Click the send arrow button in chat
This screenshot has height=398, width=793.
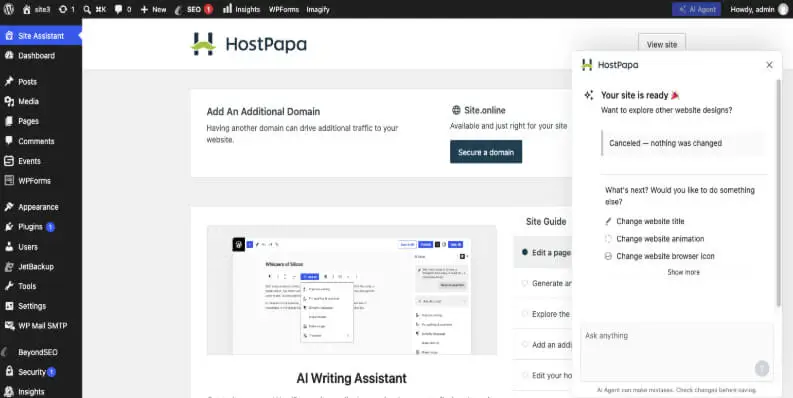point(762,368)
